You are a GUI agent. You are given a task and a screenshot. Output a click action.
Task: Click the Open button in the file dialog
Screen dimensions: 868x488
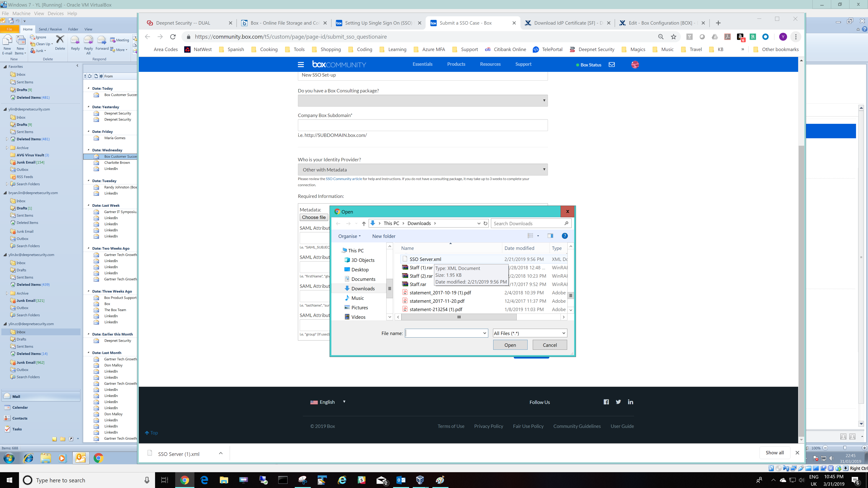(510, 345)
